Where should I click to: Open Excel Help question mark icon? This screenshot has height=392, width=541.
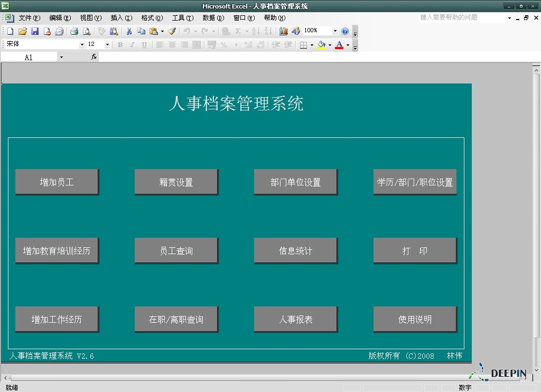345,31
